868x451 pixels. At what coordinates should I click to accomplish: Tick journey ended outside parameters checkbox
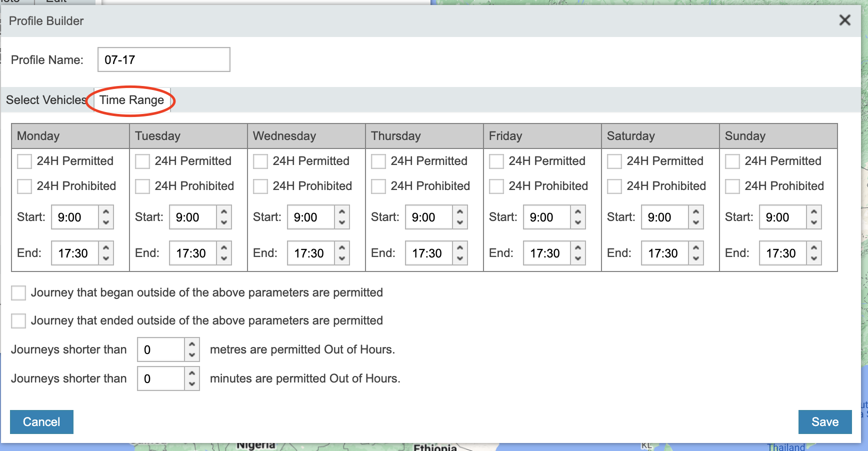click(x=18, y=321)
